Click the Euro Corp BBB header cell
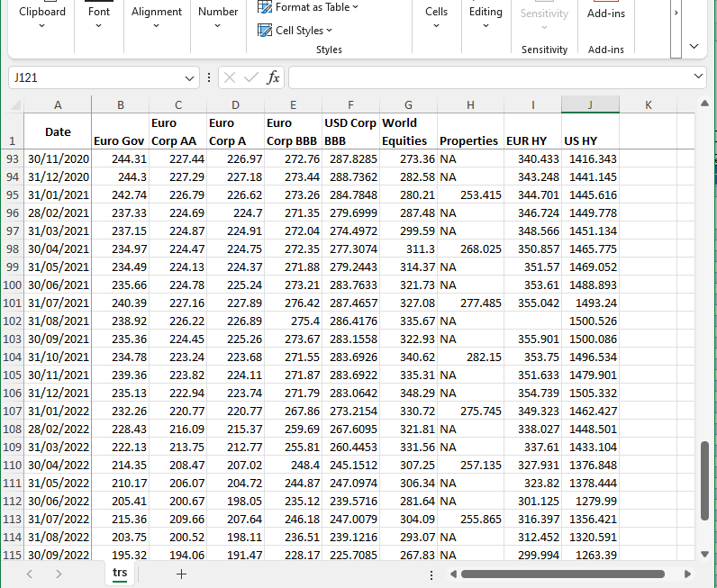This screenshot has height=588, width=717. 293,131
